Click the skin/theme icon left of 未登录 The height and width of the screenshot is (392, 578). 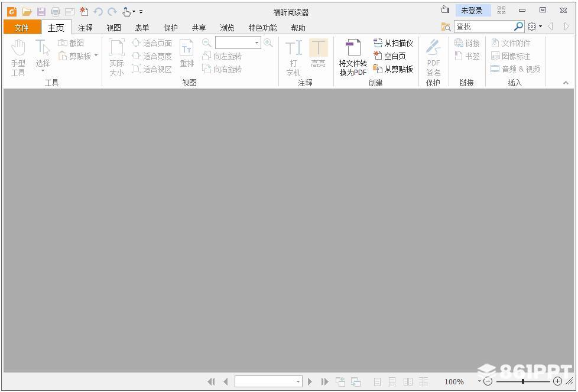pyautogui.click(x=445, y=10)
